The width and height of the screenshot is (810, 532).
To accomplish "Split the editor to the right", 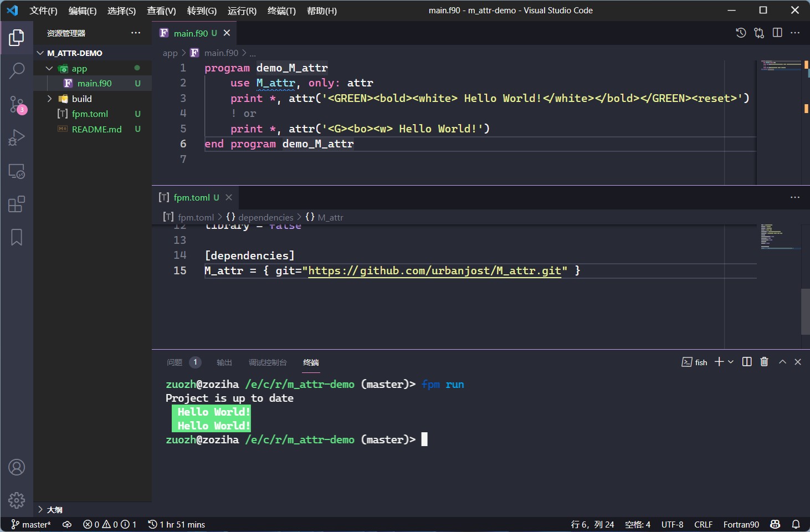I will pos(777,33).
